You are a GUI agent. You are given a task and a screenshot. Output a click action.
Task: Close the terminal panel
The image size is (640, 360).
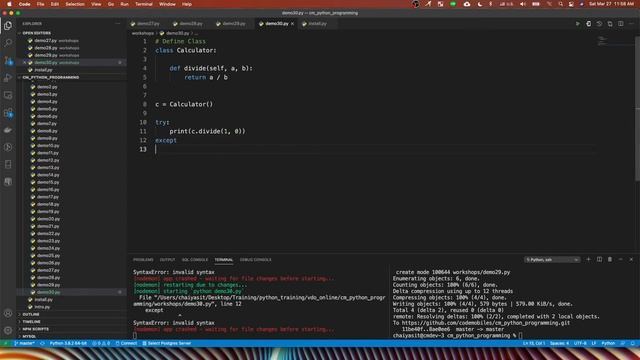pyautogui.click(x=631, y=260)
